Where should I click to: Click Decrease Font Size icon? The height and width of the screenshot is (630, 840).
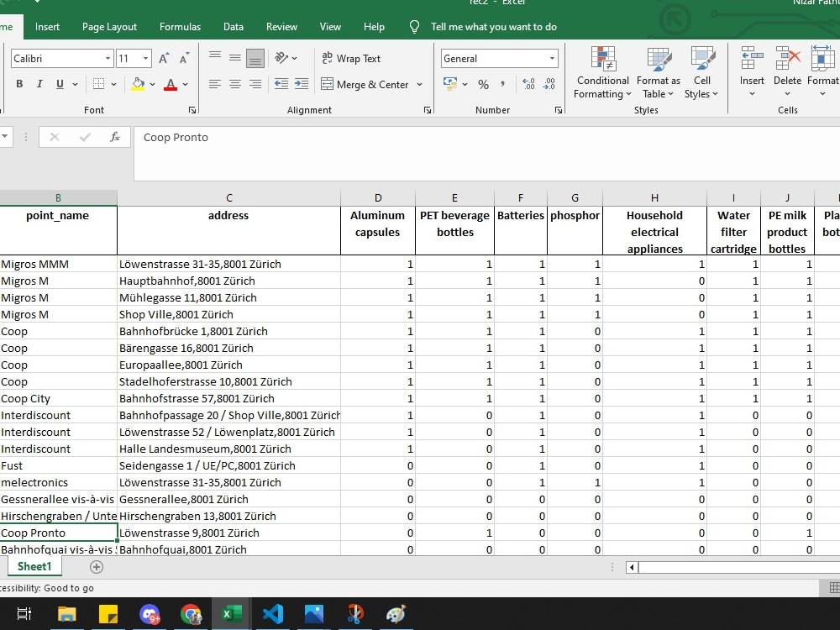click(184, 59)
